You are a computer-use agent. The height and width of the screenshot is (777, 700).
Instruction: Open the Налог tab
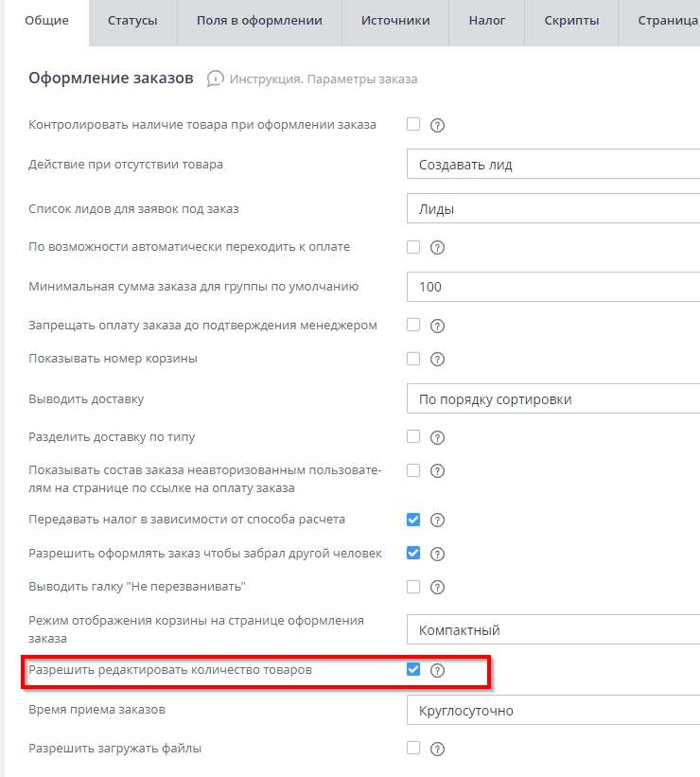click(x=486, y=19)
